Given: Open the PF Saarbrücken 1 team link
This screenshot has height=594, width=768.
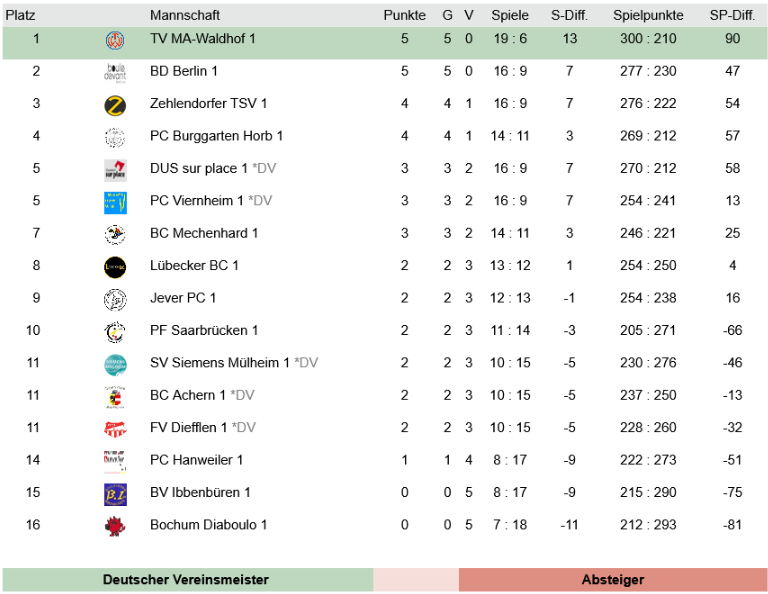Looking at the screenshot, I should [x=204, y=331].
